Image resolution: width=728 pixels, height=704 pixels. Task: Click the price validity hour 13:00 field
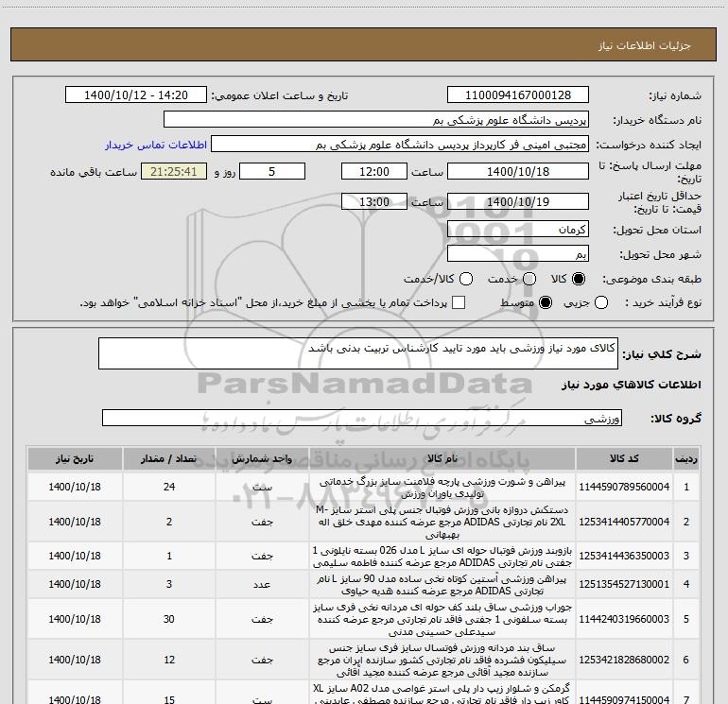click(x=374, y=201)
